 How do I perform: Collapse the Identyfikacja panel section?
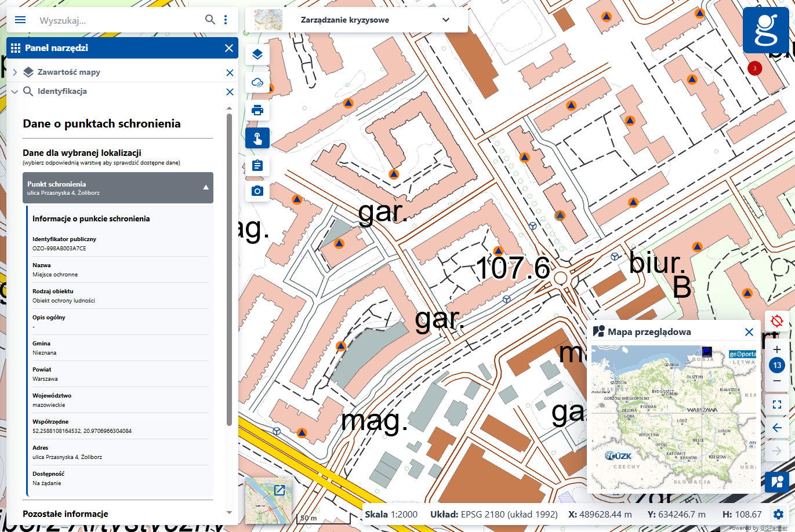(x=14, y=92)
